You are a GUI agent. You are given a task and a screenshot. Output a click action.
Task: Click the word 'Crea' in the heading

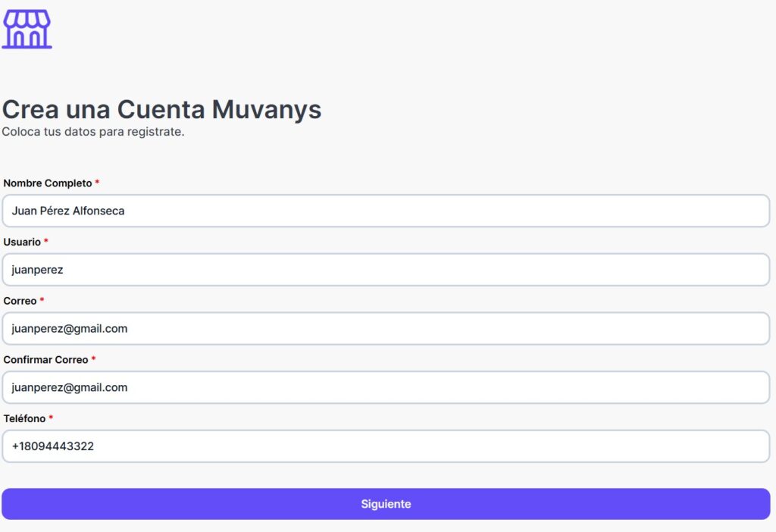coord(30,110)
